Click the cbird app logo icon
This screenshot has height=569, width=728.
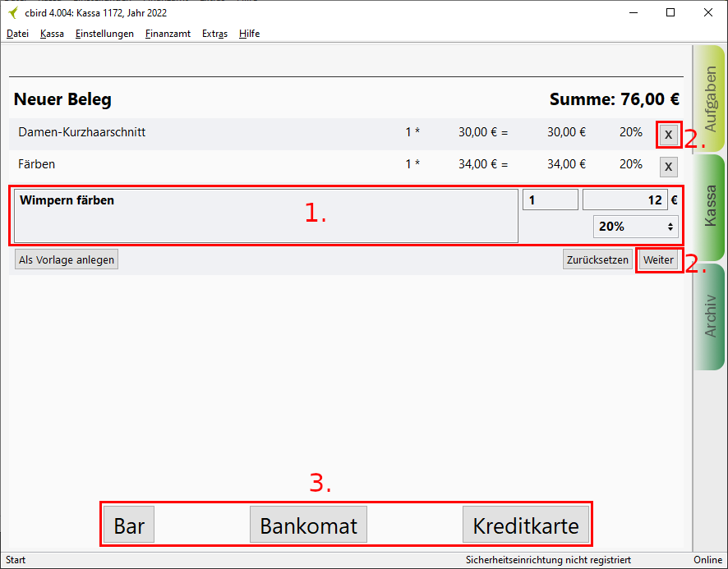click(12, 13)
